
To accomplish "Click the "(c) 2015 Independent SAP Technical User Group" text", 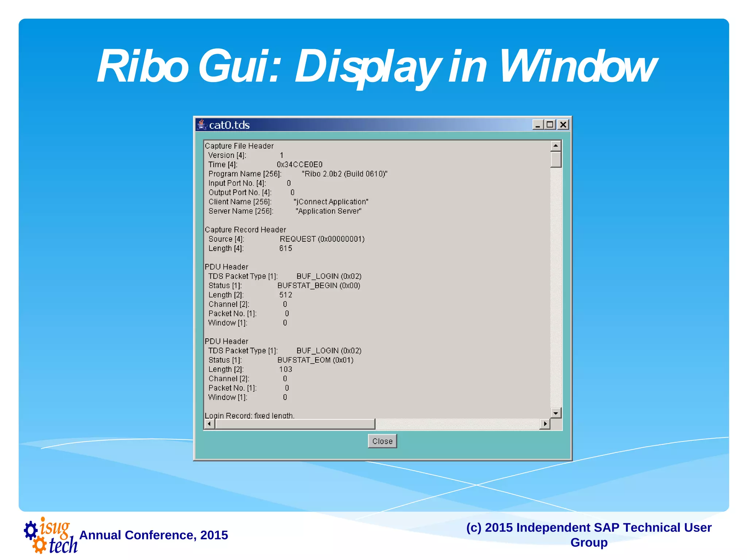I will pyautogui.click(x=589, y=535).
